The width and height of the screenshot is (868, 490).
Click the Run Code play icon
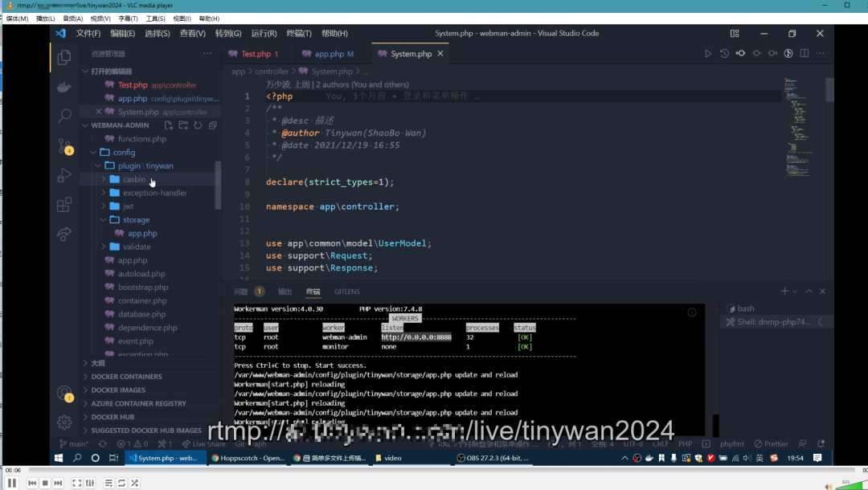click(x=708, y=54)
